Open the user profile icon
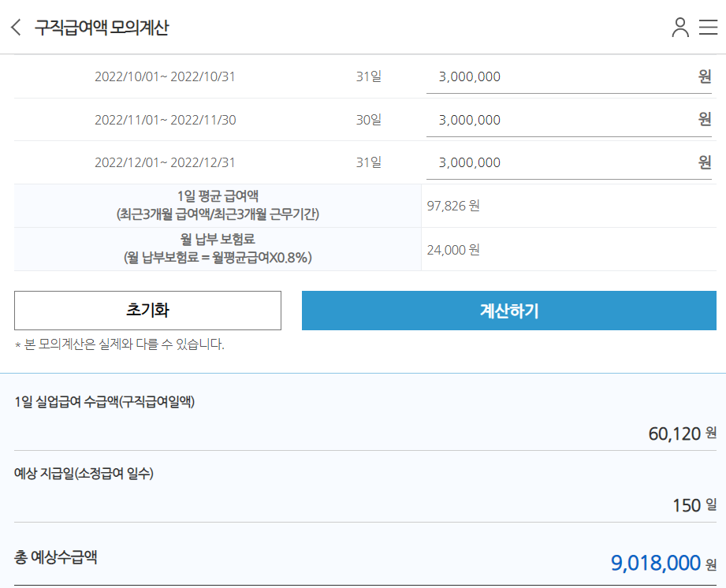The image size is (726, 588). click(679, 24)
